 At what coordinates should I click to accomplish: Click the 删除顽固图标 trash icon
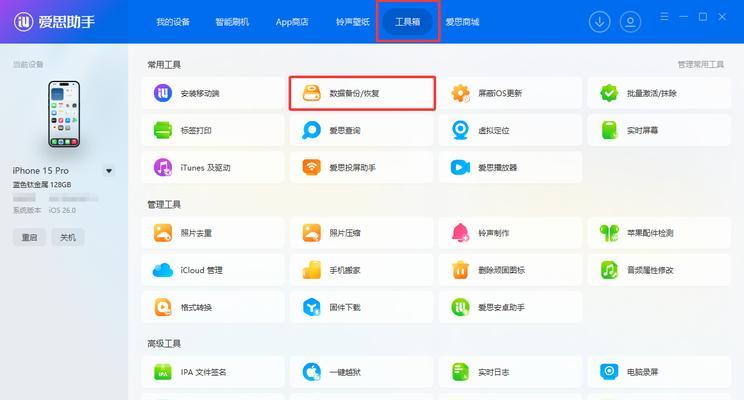tap(460, 270)
